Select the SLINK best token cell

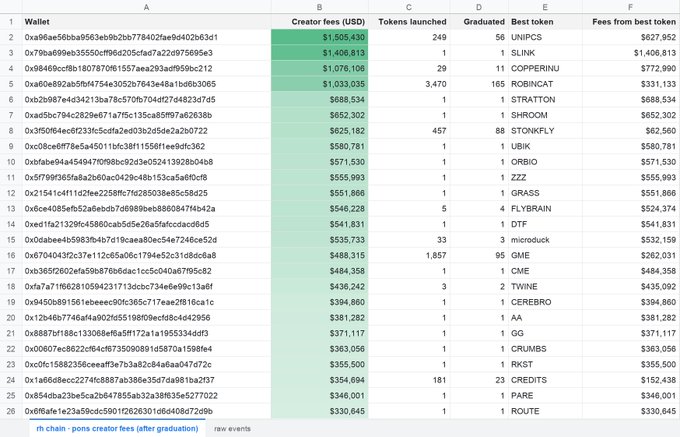(x=545, y=53)
